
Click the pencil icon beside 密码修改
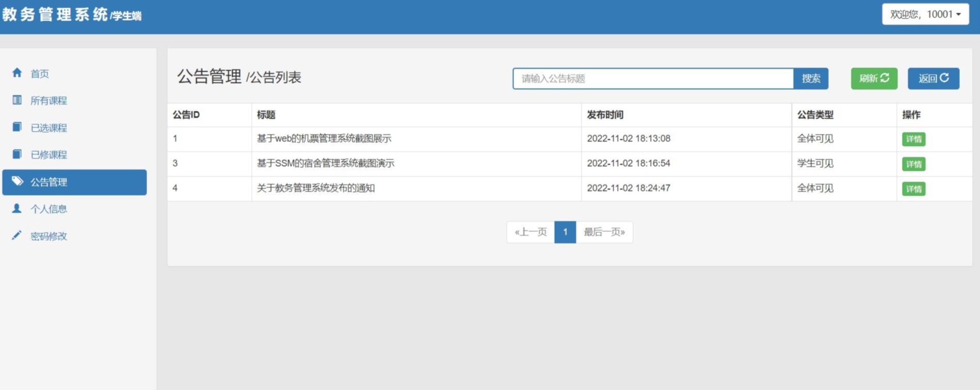[17, 236]
